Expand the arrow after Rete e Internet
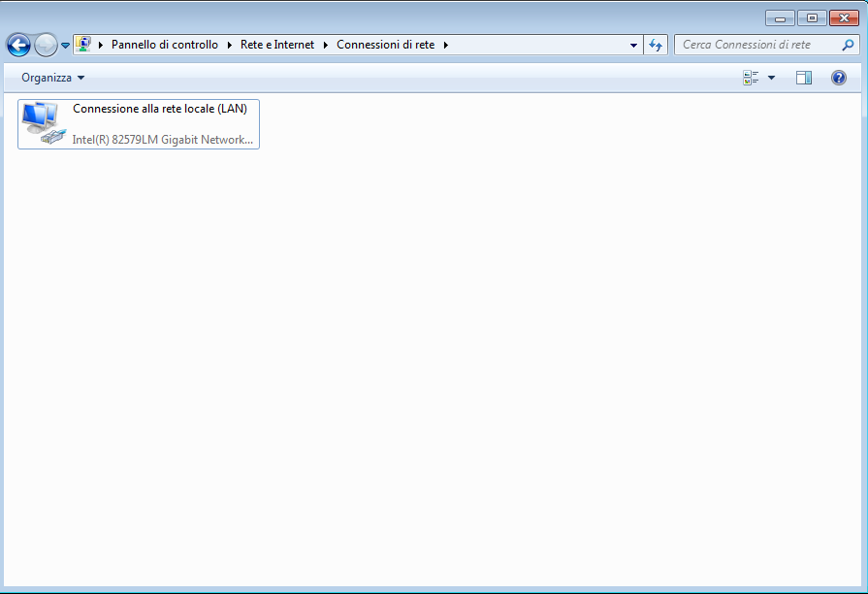This screenshot has width=868, height=594. 326,45
